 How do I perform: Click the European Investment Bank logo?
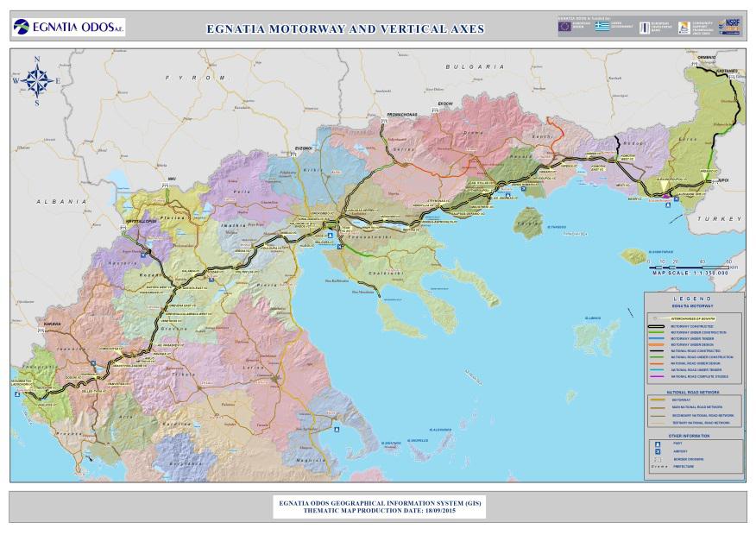click(644, 28)
